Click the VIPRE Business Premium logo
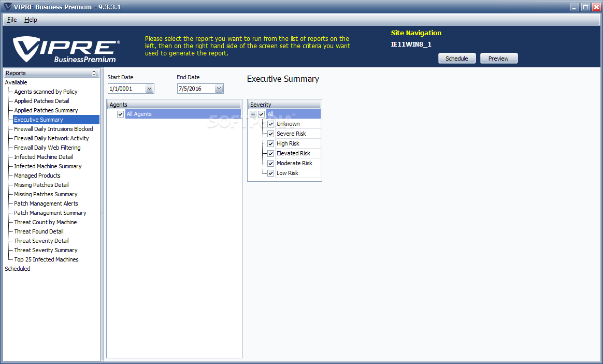 point(66,49)
